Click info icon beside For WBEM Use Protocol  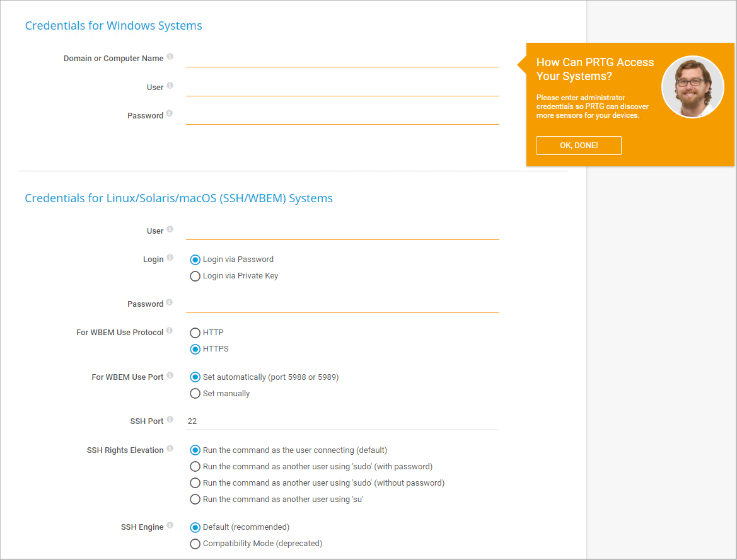point(170,331)
